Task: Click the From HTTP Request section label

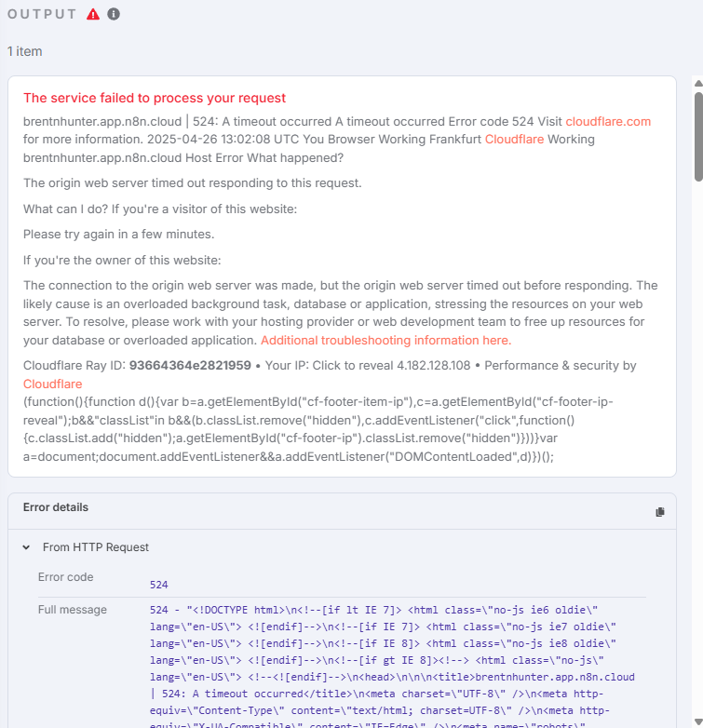Action: [x=96, y=547]
